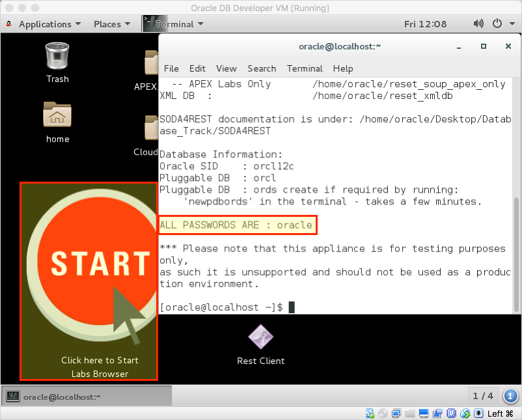Viewport: 522px width, 420px height.
Task: Open the View menu in terminal window
Action: (227, 68)
